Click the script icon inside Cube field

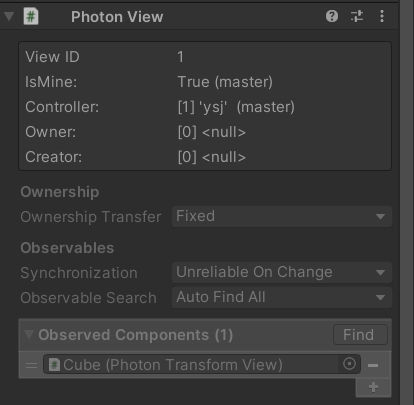click(54, 364)
